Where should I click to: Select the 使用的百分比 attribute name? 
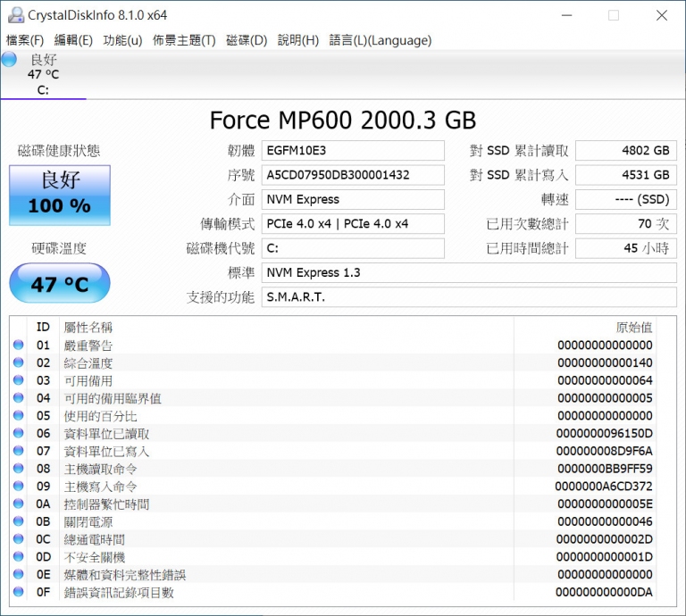pos(100,416)
